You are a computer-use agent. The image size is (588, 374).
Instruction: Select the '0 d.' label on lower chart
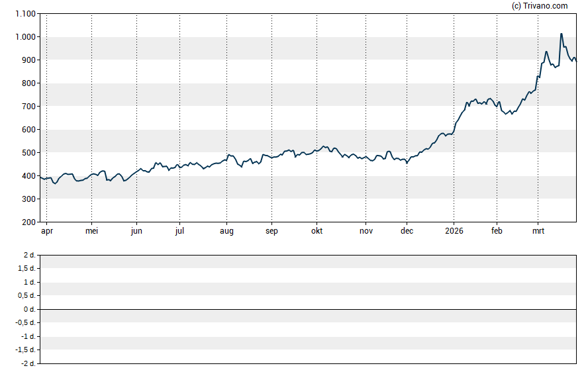[x=28, y=309]
